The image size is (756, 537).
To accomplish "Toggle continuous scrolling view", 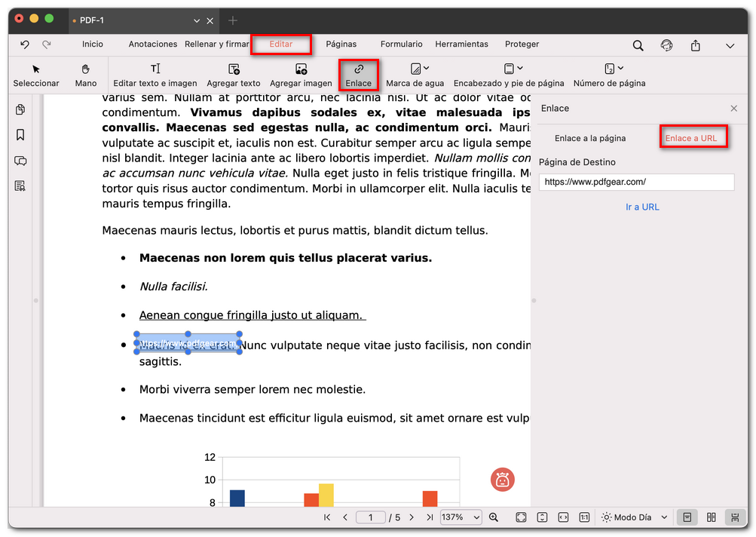I will click(734, 517).
